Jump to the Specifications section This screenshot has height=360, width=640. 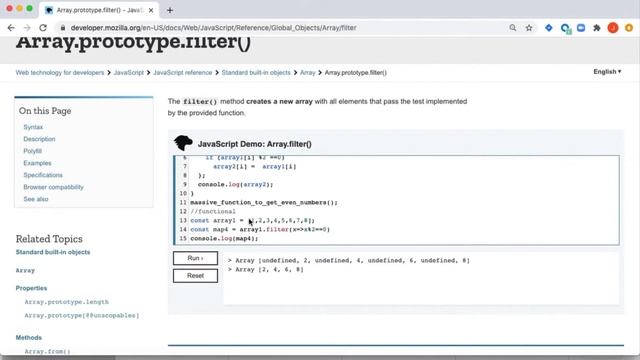(x=43, y=175)
